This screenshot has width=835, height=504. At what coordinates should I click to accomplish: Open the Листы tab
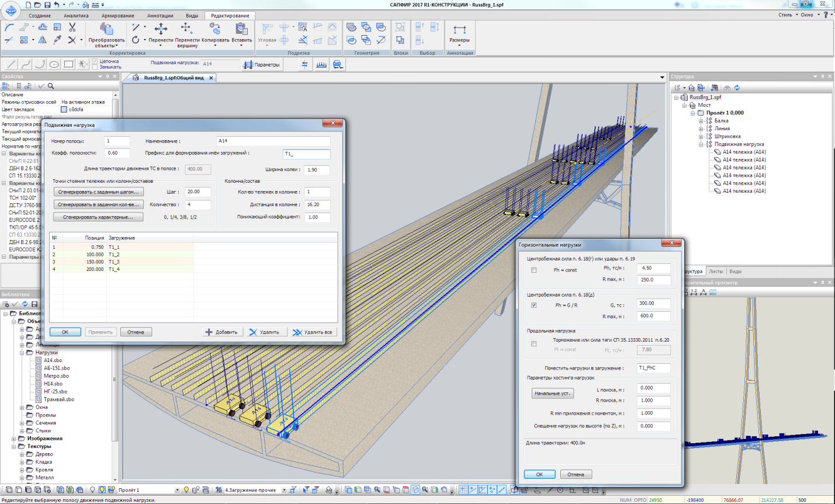click(x=715, y=272)
